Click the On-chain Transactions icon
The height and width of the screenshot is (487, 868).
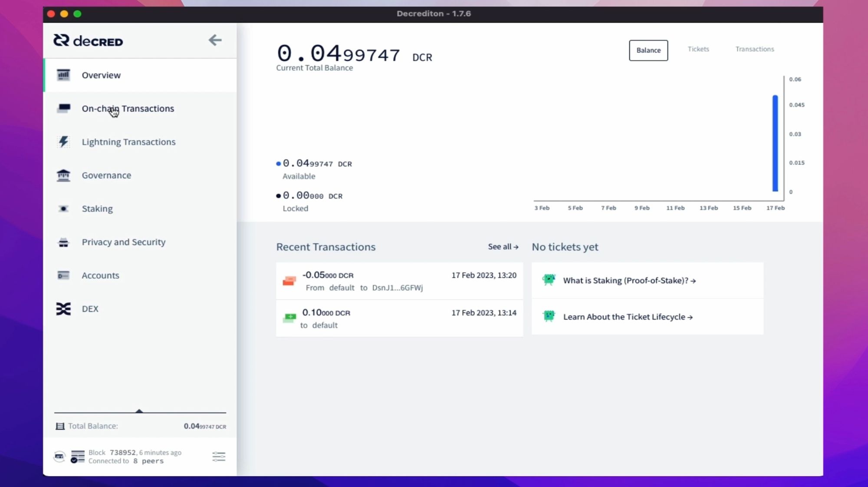point(63,108)
